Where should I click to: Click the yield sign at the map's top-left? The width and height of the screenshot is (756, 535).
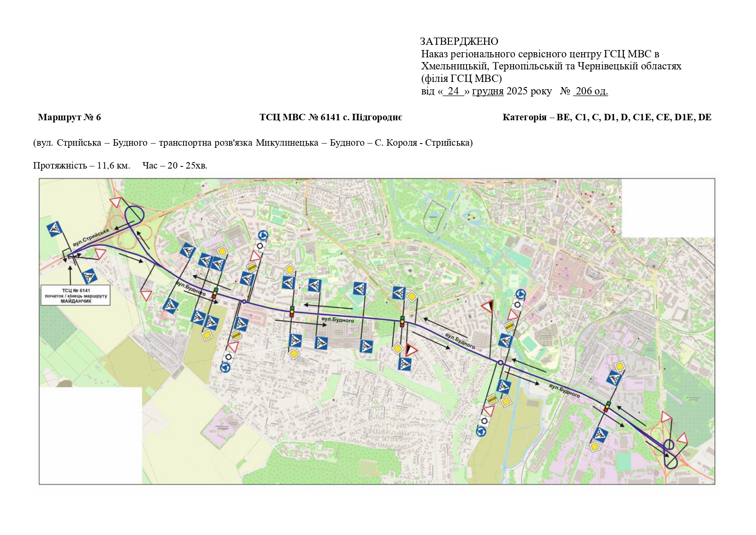pos(115,203)
